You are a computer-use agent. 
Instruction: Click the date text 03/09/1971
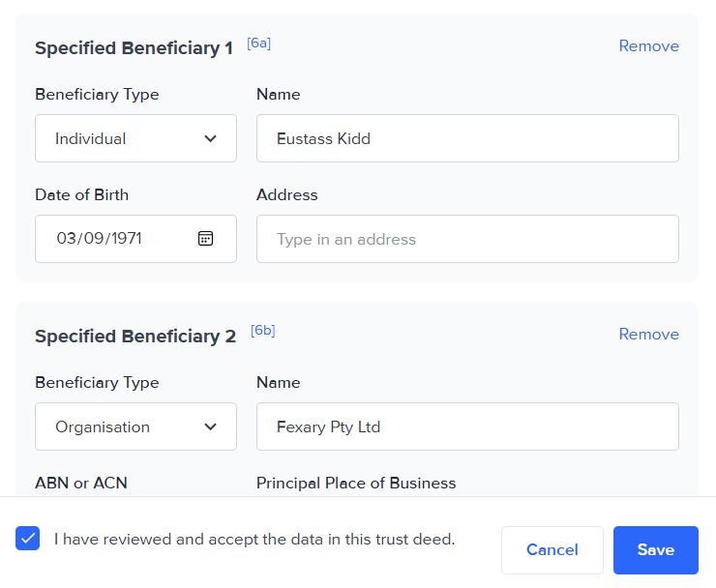click(99, 239)
